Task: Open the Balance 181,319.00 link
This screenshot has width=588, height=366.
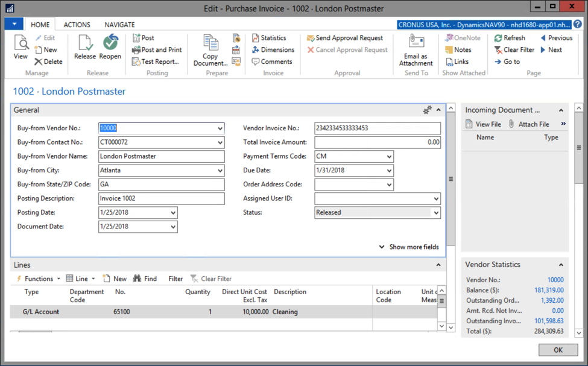Action: (x=549, y=290)
